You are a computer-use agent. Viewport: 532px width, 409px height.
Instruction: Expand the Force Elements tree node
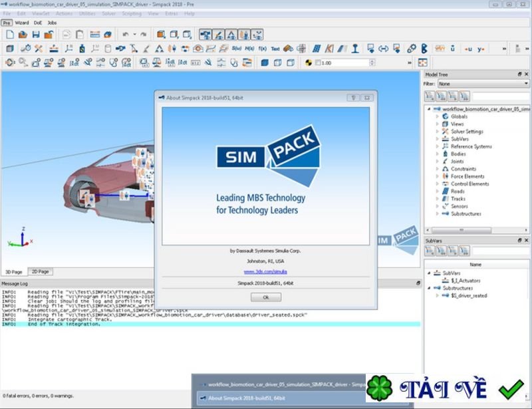pos(437,176)
